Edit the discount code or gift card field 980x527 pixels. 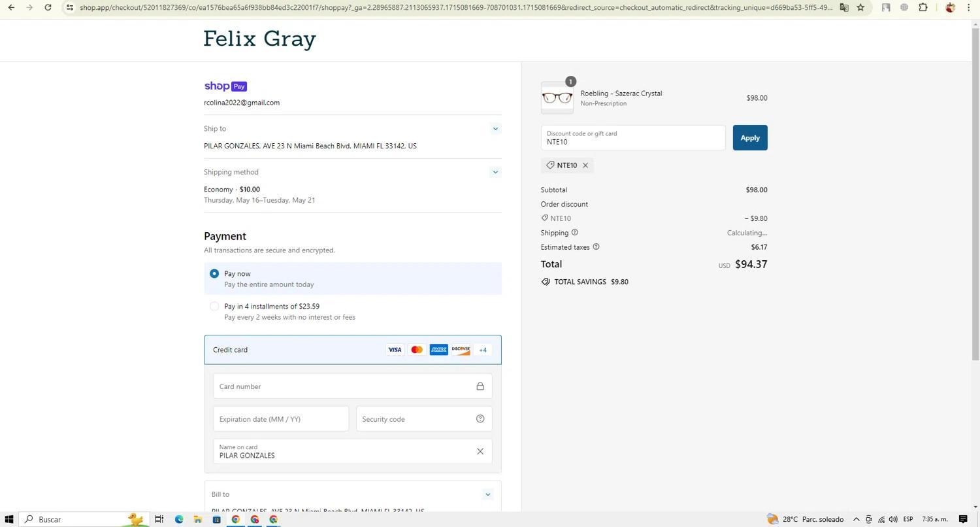(x=633, y=138)
